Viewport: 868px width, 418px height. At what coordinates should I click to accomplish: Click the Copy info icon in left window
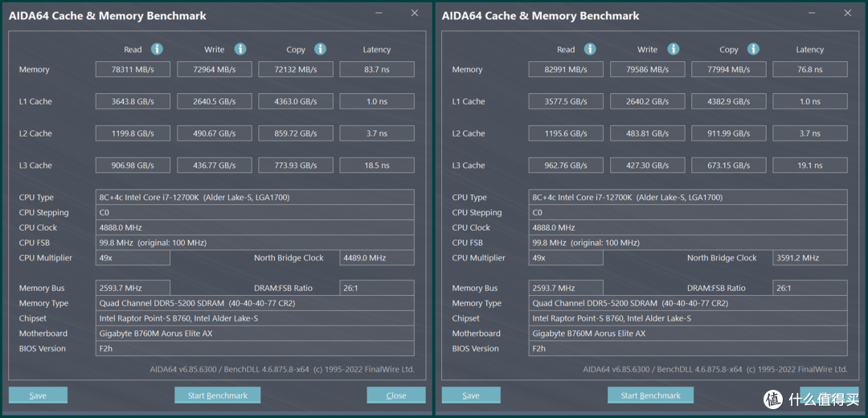coord(321,49)
